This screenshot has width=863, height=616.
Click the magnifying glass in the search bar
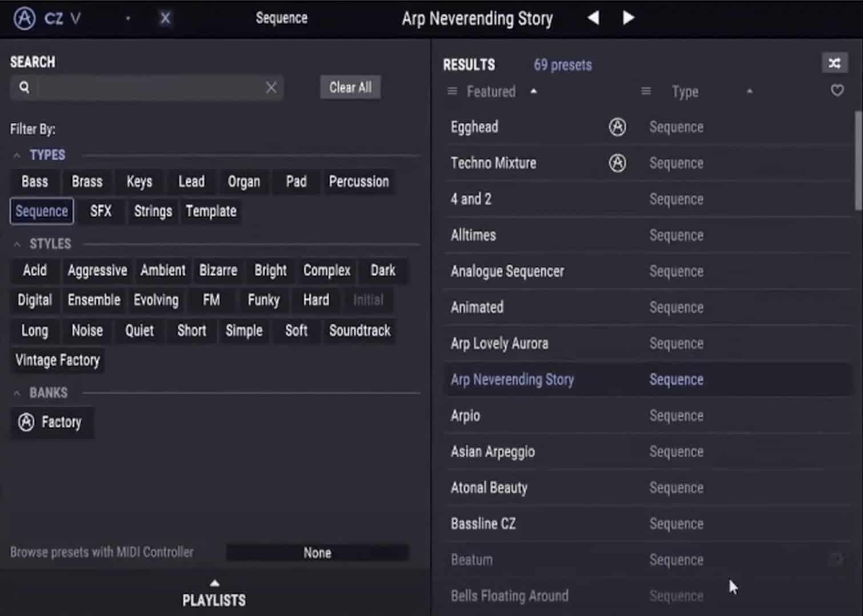coord(23,87)
